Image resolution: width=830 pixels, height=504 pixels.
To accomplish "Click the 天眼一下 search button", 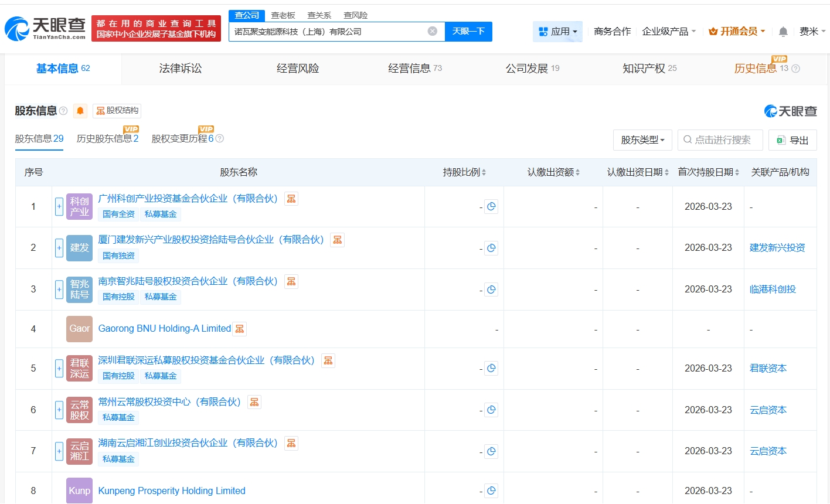I will 468,32.
